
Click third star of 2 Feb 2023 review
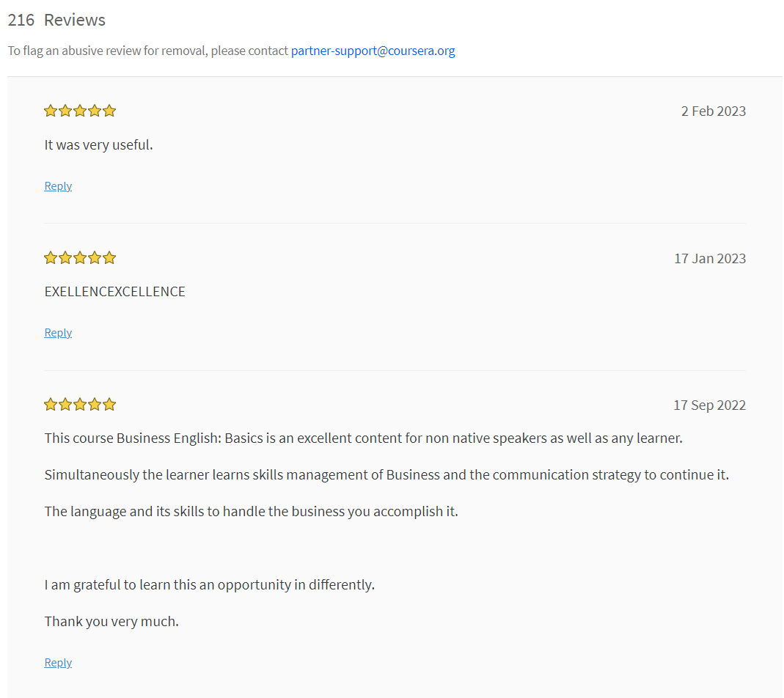point(80,111)
